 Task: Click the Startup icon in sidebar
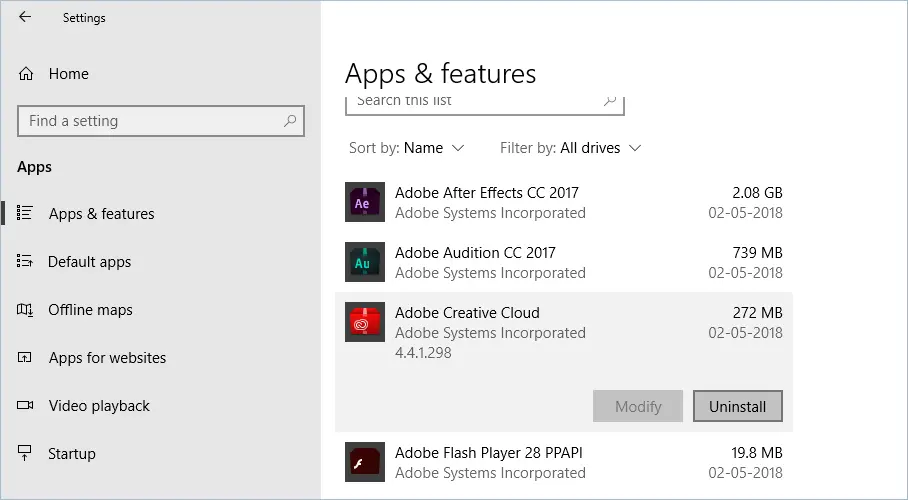[x=26, y=454]
